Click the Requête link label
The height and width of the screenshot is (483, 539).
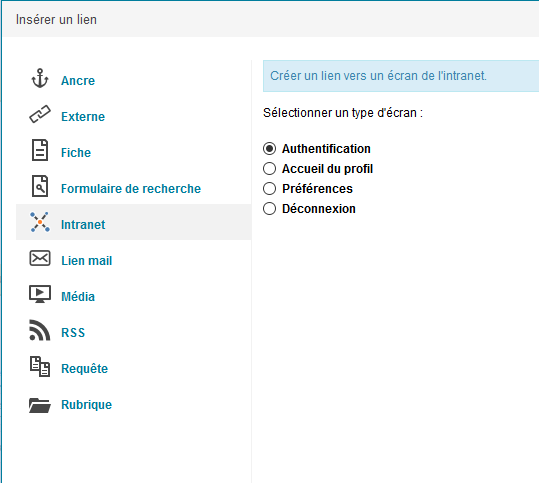coord(85,369)
